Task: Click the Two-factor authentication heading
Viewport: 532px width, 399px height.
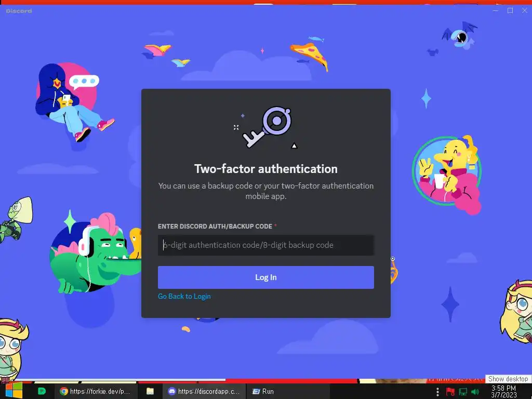Action: click(x=265, y=169)
